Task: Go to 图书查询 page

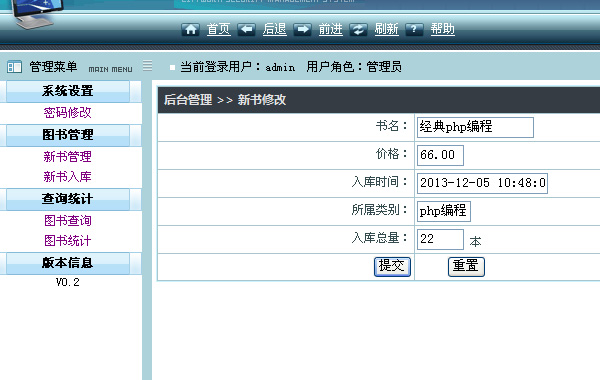Action: tap(68, 221)
